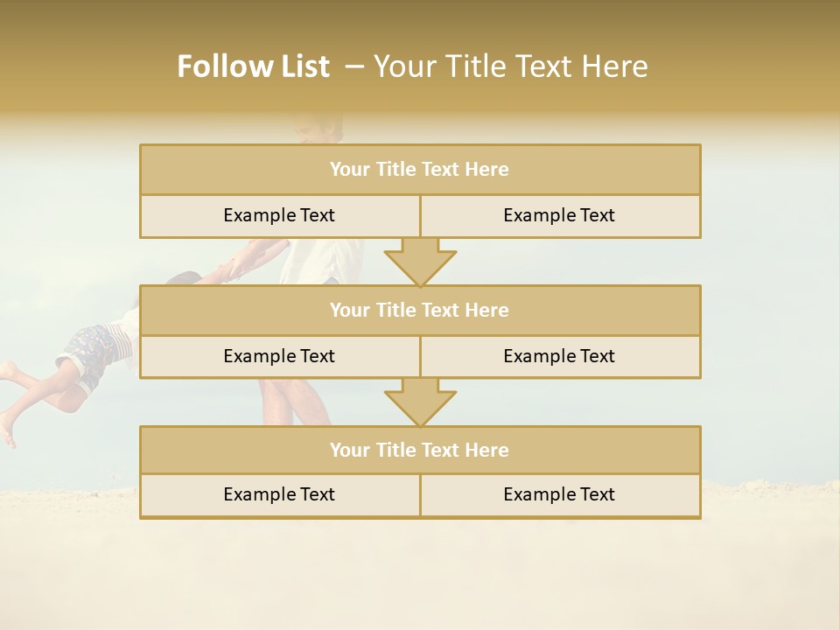
Task: Click the bold 'Follow List' heading text
Action: coord(254,66)
